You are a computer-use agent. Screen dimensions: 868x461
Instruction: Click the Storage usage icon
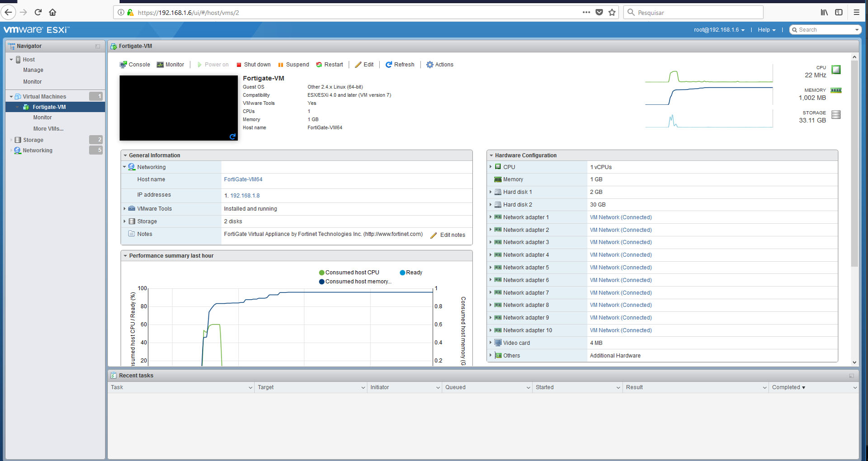point(836,115)
